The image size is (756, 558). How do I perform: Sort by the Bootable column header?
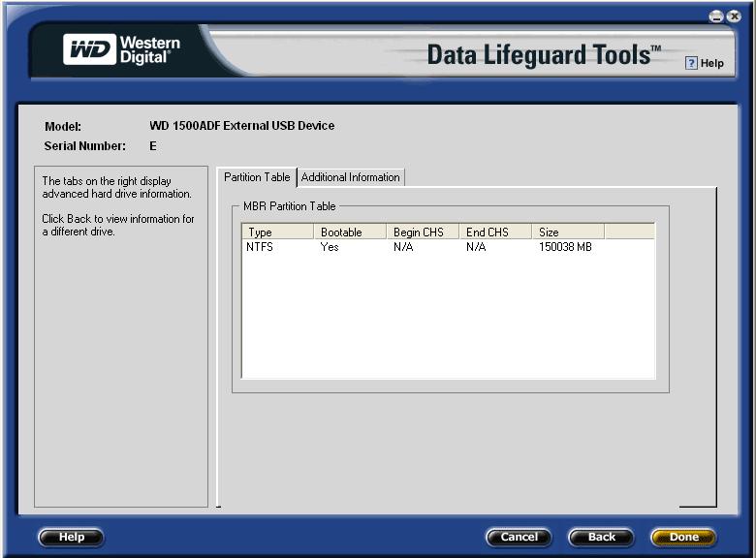[350, 232]
